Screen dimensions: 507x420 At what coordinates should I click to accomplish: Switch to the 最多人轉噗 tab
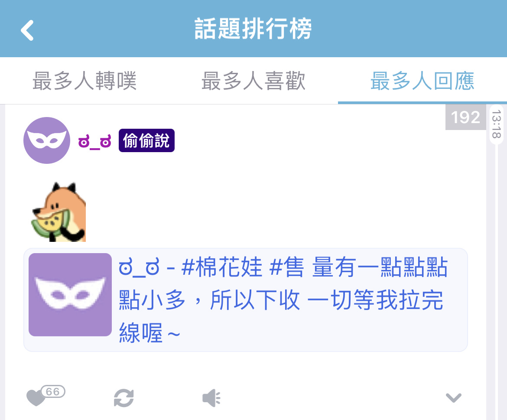(84, 81)
